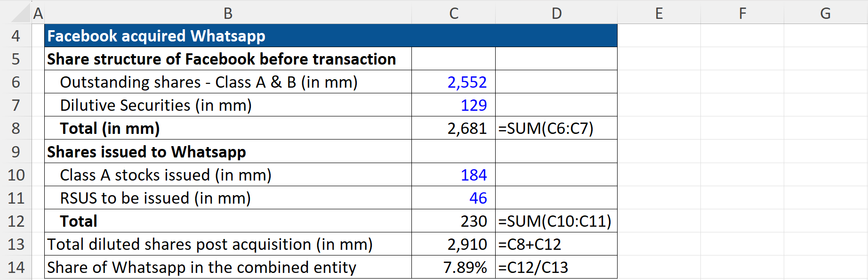This screenshot has width=868, height=280.
Task: Click 'Share of Whatsapp in the combined entity' cell
Action: (x=228, y=267)
